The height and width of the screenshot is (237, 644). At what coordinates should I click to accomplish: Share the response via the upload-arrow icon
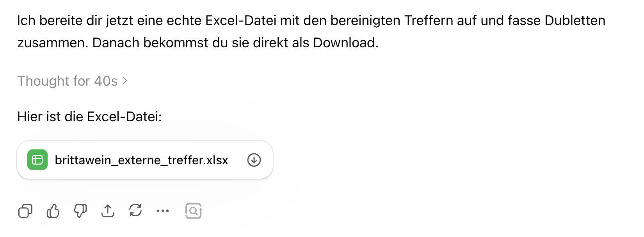point(108,211)
